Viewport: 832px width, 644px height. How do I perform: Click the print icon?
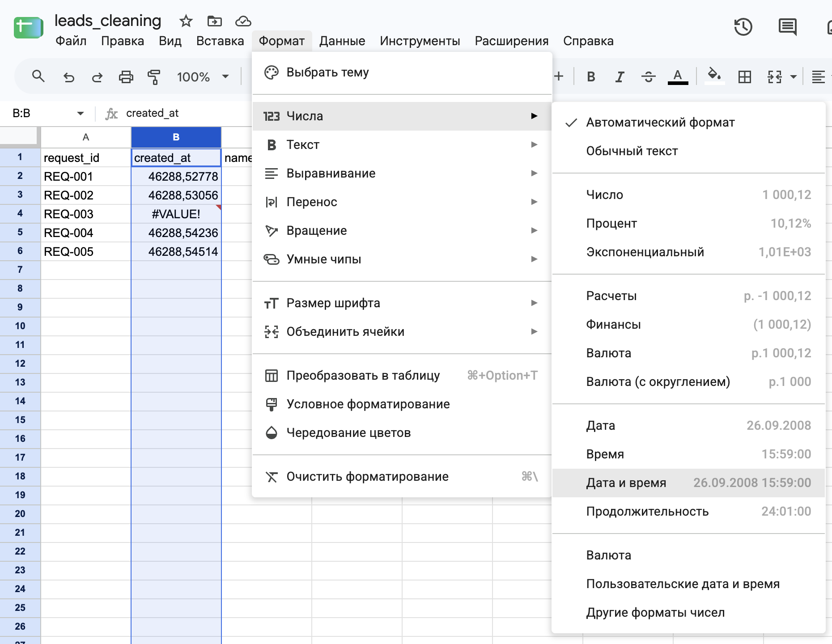click(126, 77)
